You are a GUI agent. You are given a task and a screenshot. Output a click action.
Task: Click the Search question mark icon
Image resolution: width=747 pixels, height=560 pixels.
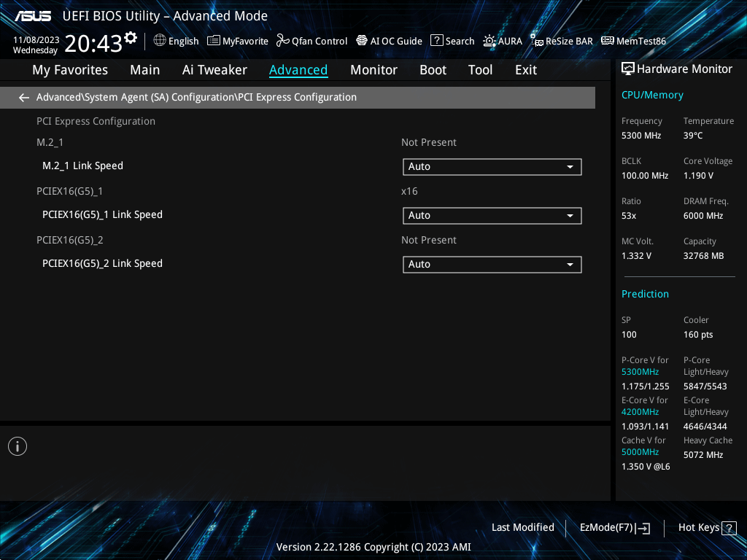tap(436, 41)
